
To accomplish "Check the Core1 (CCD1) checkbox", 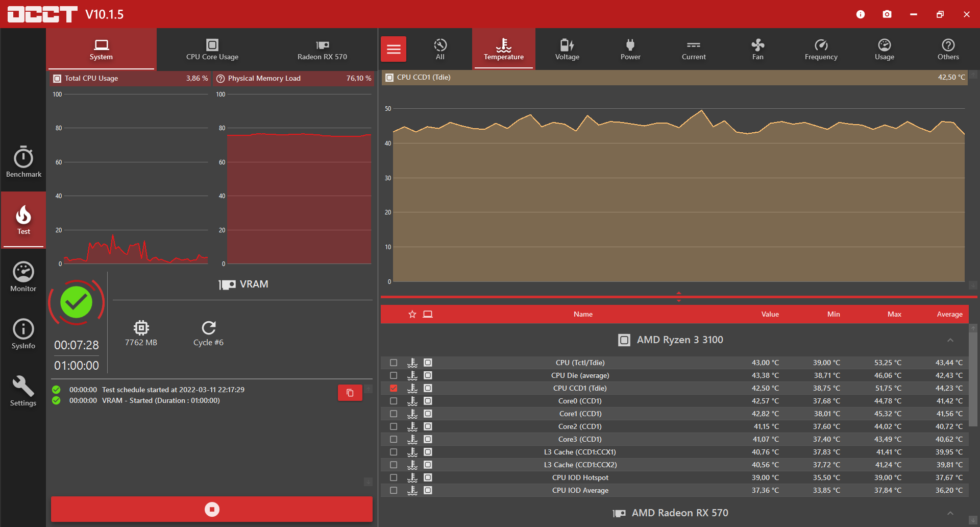I will point(394,414).
